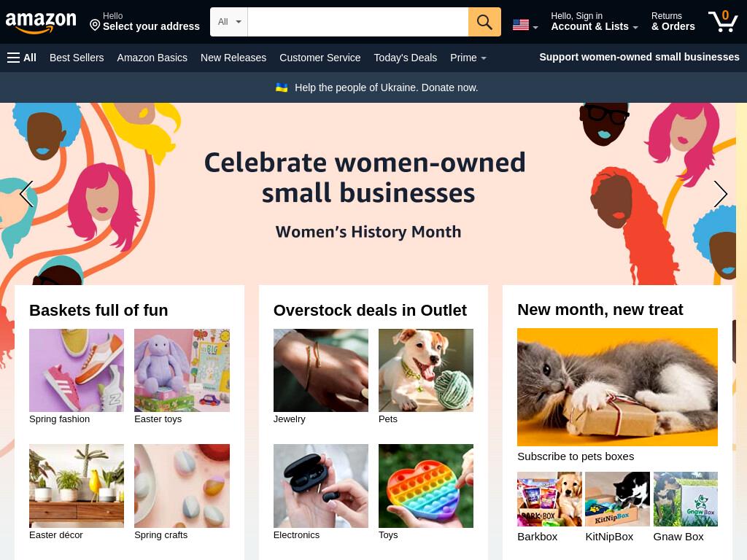The image size is (747, 560).
Task: Click the Ukraine flag icon
Action: pos(282,87)
